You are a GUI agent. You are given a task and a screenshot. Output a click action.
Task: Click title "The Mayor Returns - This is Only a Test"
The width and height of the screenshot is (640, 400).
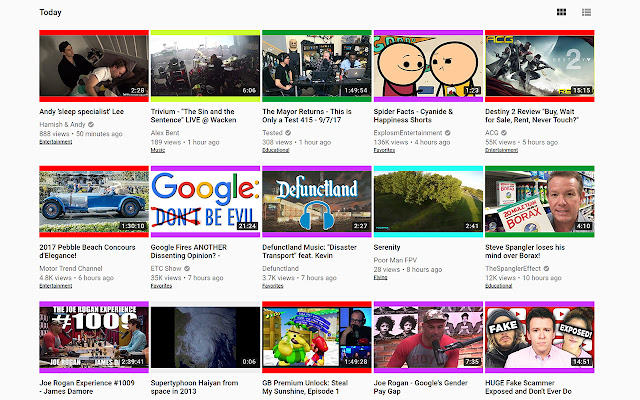tap(307, 116)
